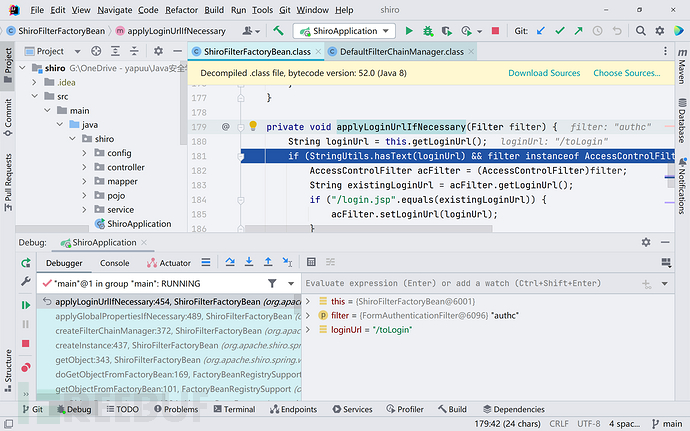
Task: Open the Refactor menu
Action: [181, 10]
